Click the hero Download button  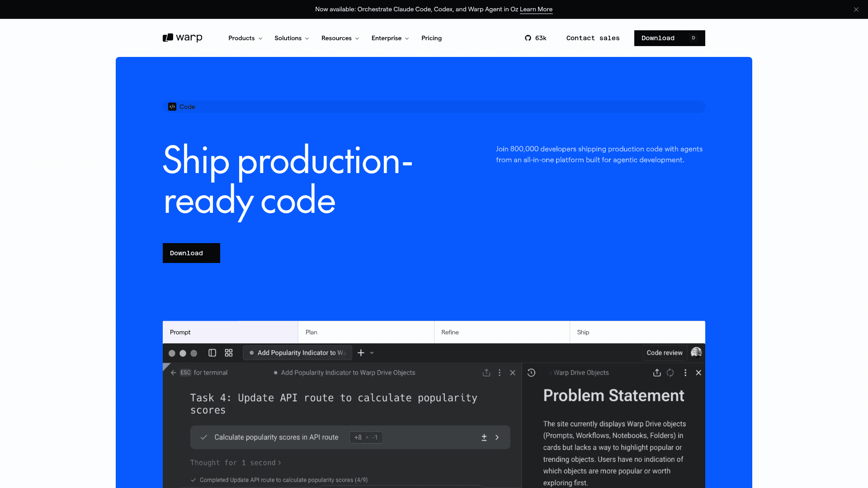coord(191,253)
